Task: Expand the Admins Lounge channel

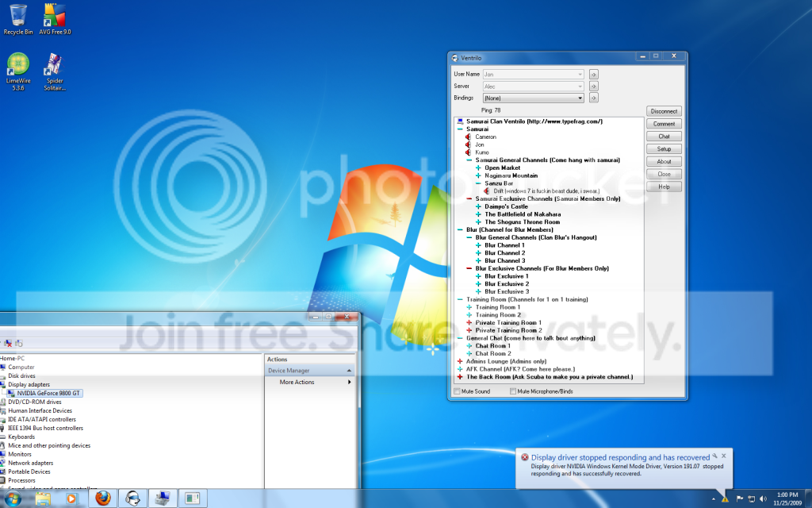Action: [460, 361]
